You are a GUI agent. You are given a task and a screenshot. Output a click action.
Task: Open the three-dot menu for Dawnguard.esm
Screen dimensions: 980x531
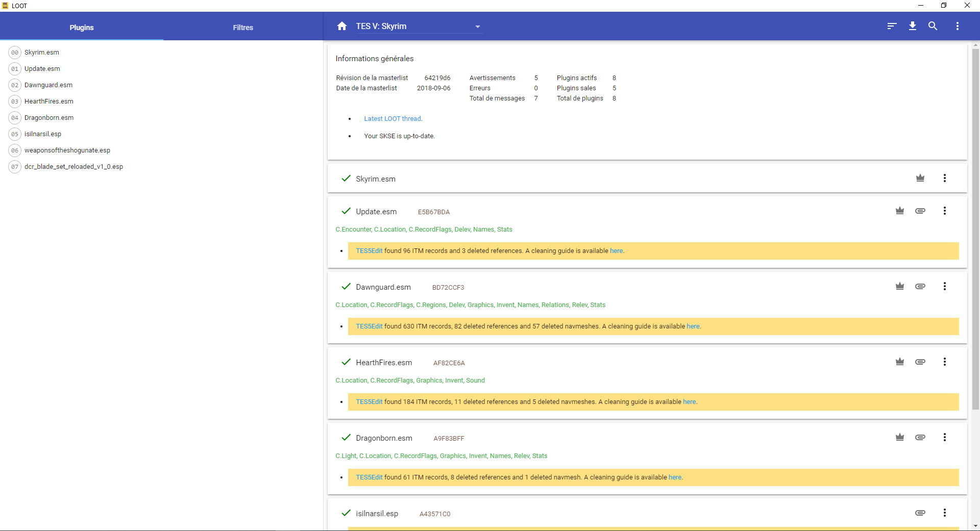point(944,286)
